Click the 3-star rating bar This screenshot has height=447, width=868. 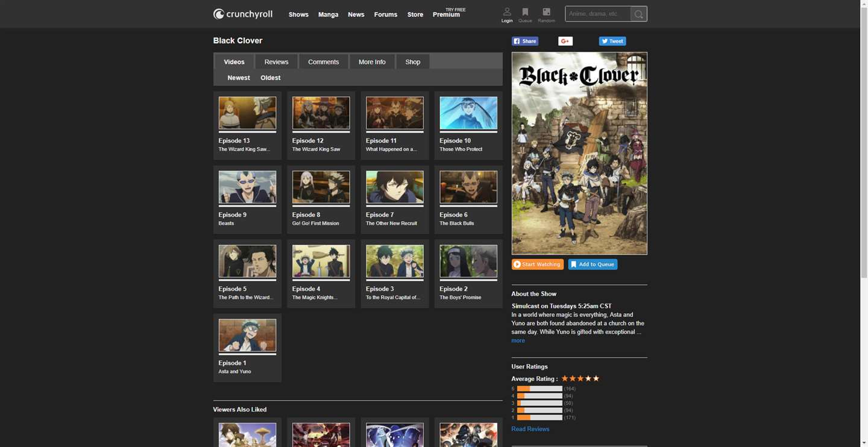pyautogui.click(x=539, y=403)
